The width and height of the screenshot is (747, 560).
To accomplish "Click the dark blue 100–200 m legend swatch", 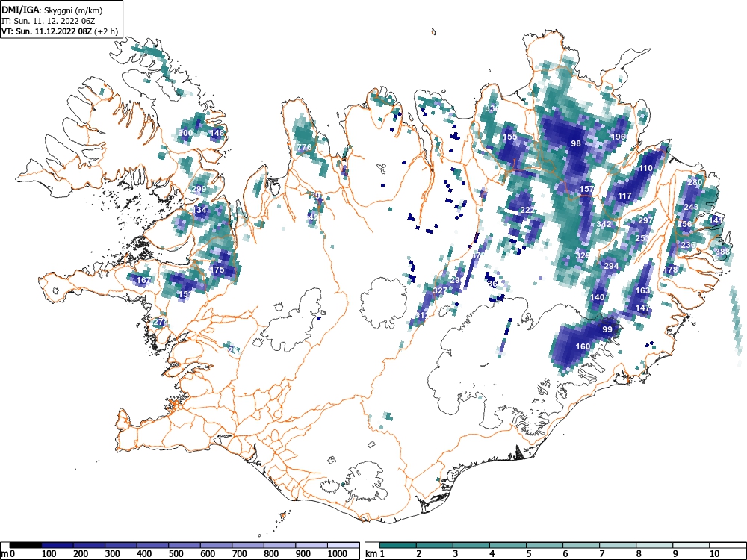I will (58, 544).
